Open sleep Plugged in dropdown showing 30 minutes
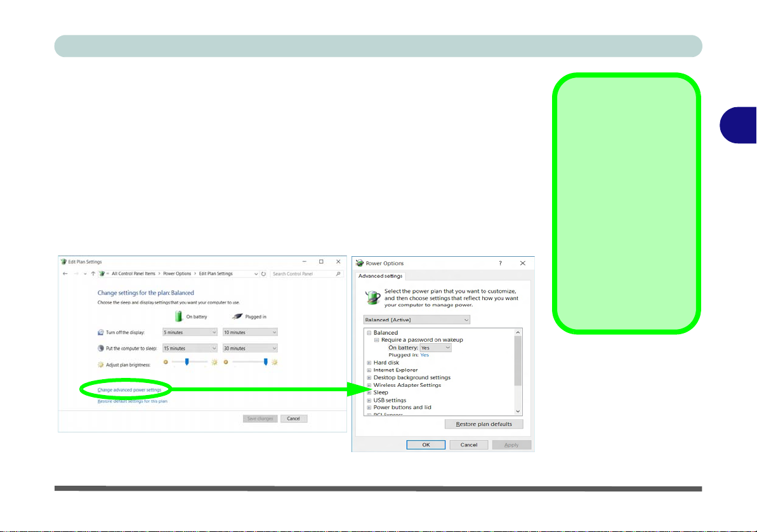The height and width of the screenshot is (532, 757). point(249,348)
